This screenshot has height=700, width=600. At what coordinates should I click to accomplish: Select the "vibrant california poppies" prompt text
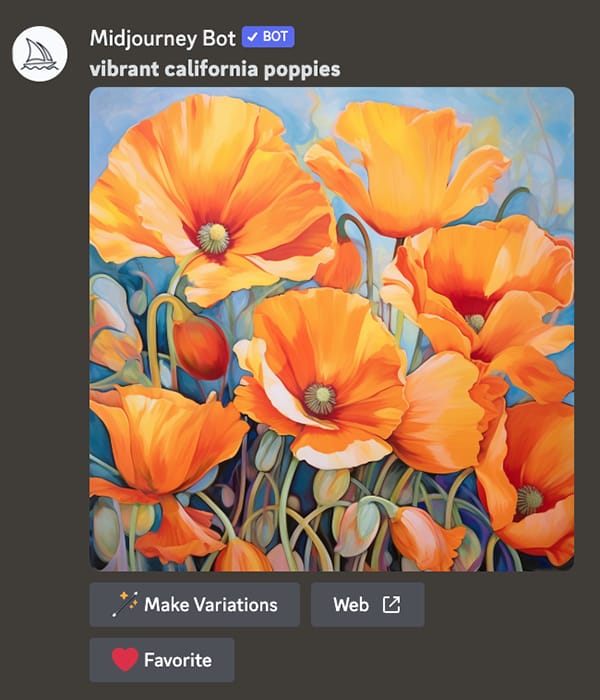click(215, 69)
